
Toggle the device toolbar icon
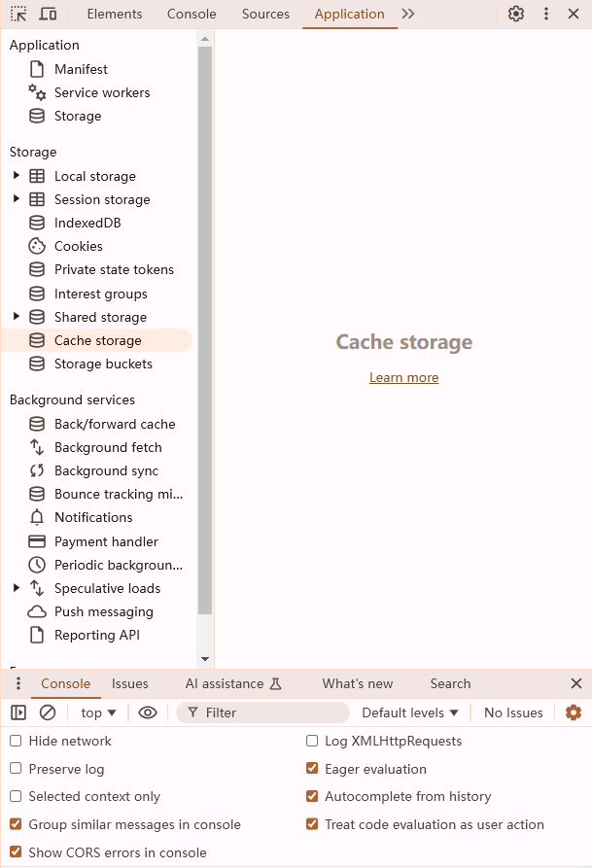[49, 14]
